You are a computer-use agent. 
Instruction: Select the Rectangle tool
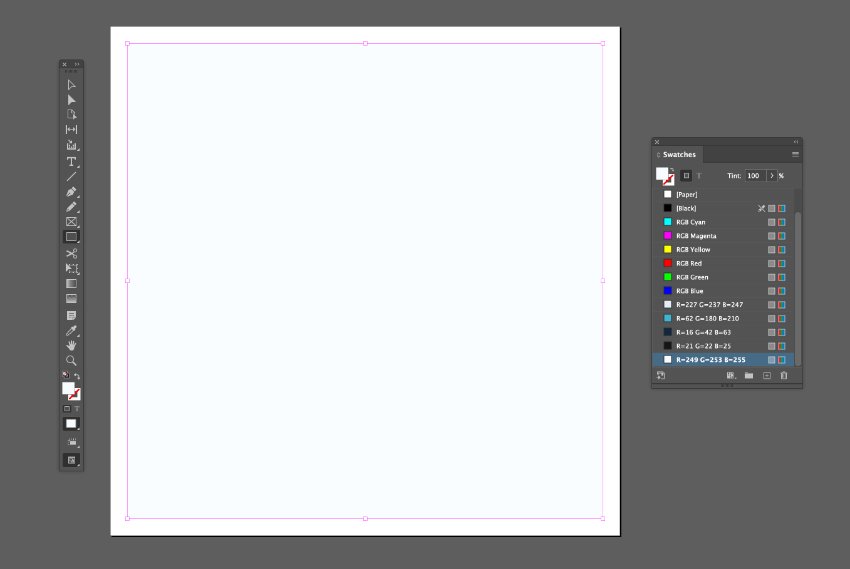click(71, 237)
